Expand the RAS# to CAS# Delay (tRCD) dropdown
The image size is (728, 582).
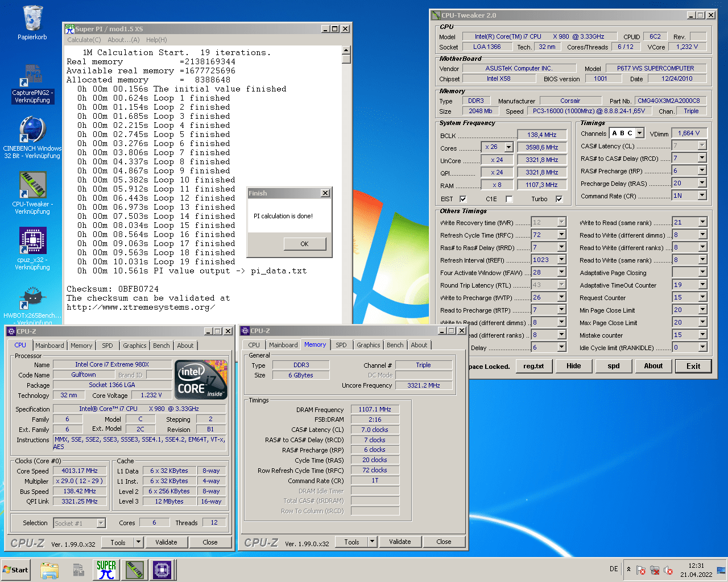tap(702, 158)
